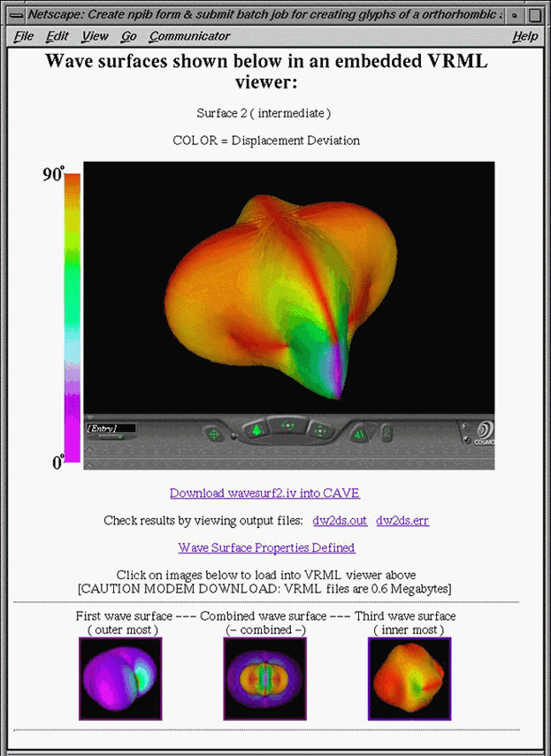The image size is (551, 756).
Task: Click the Seek tool in Cosmo Player
Action: 214,434
